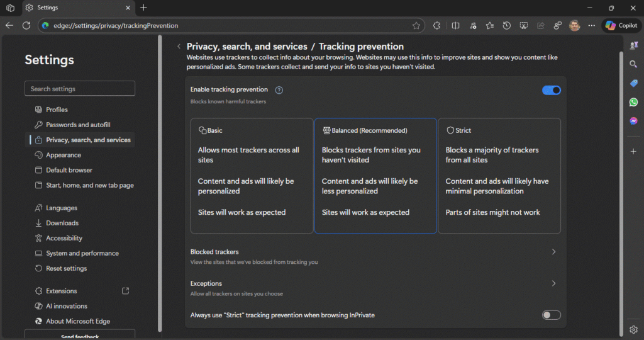Image resolution: width=644 pixels, height=340 pixels.
Task: Click the Tab actions menu icon
Action: [10, 8]
